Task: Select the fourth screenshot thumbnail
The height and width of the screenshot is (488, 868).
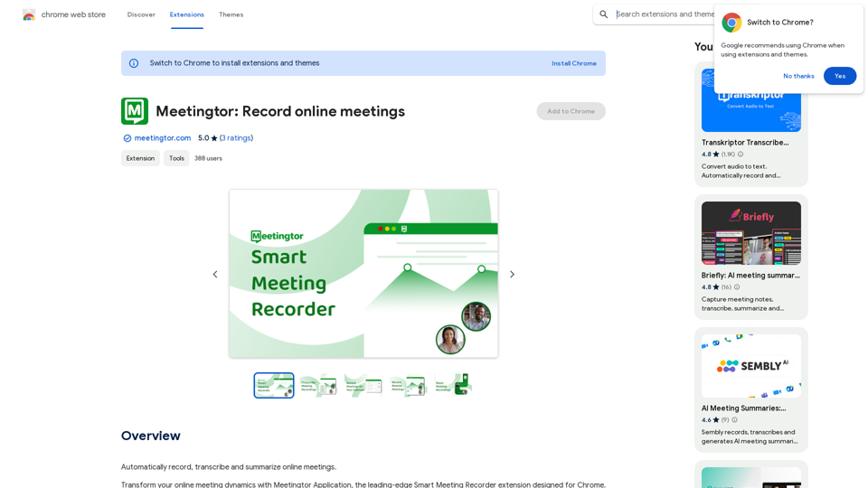Action: point(408,385)
